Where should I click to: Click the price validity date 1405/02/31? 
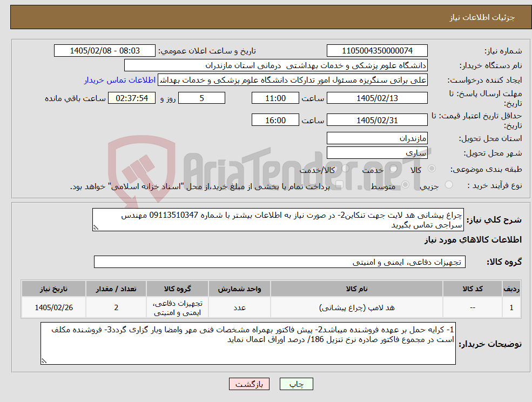click(x=377, y=120)
